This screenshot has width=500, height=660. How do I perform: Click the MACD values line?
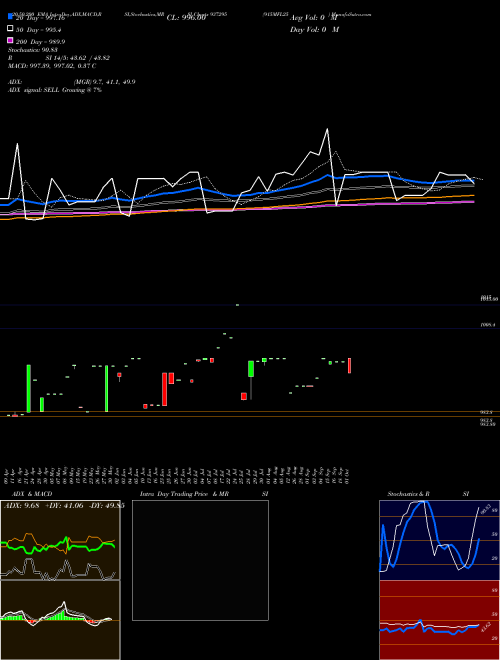pos(52,66)
